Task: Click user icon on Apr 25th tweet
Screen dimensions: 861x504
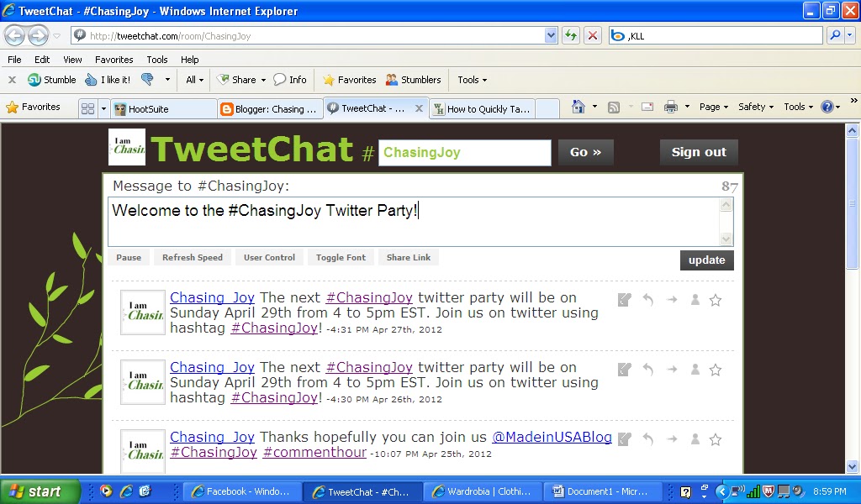Action: 695,438
